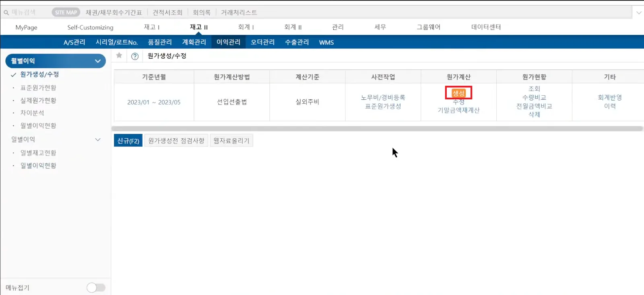644x295 pixels.
Task: Collapse the 월별이익 section chevron
Action: [x=98, y=61]
